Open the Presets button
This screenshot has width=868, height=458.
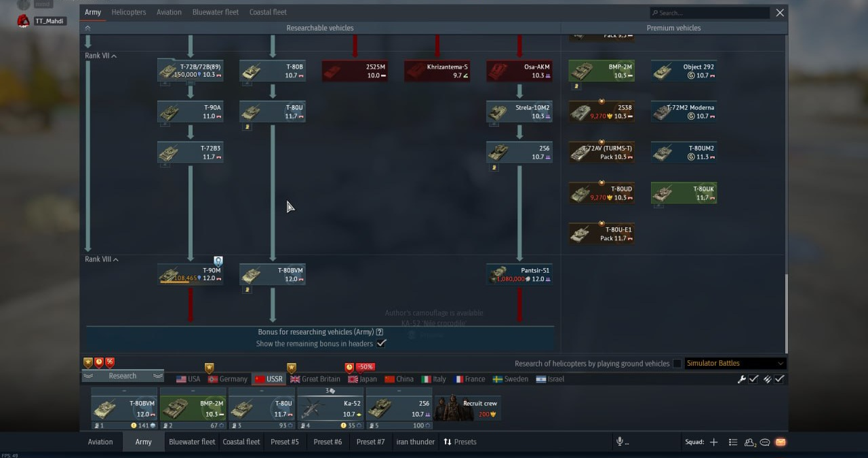click(460, 442)
